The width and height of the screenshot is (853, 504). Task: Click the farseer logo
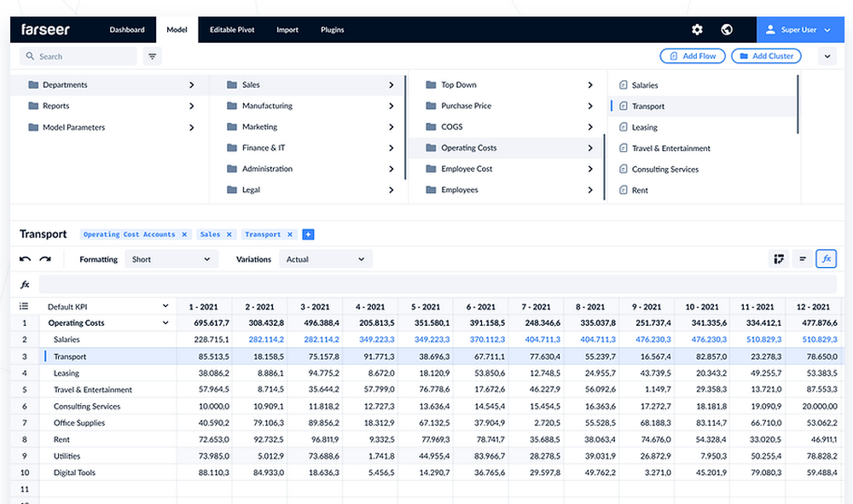pos(46,29)
